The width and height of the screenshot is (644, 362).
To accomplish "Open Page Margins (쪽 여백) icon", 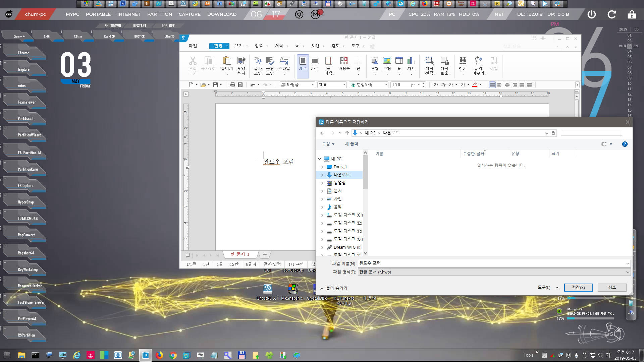I will (x=329, y=61).
